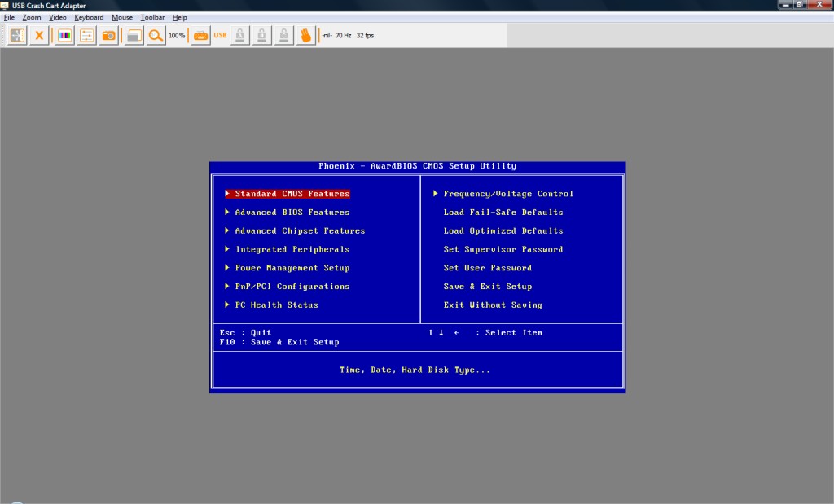Click the orange keyboard icon
This screenshot has width=834, height=504.
[200, 36]
